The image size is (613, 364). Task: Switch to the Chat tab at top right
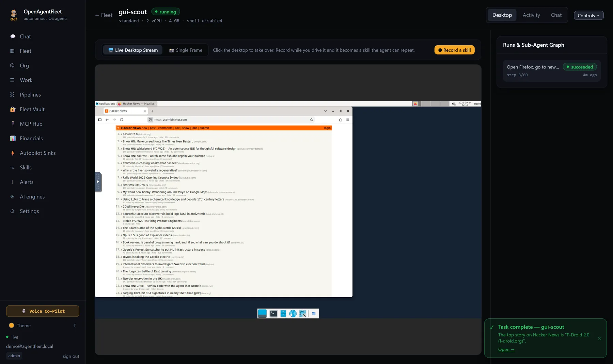tap(556, 15)
